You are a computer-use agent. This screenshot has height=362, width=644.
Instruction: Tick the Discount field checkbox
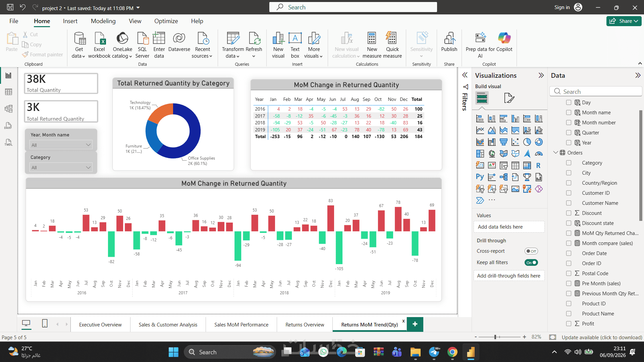tap(569, 213)
